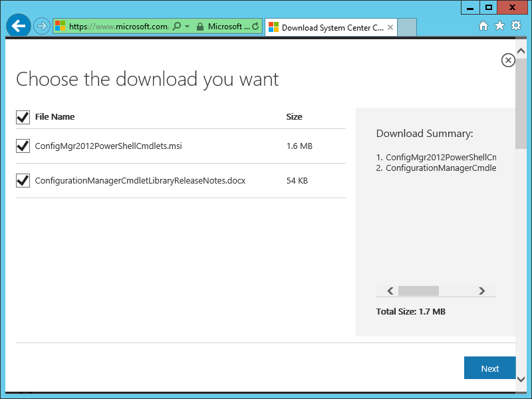Click the ConfigMgr2012PowerShellCmdlets.msi file name
Viewport: 532px width, 399px height.
pyautogui.click(x=108, y=146)
